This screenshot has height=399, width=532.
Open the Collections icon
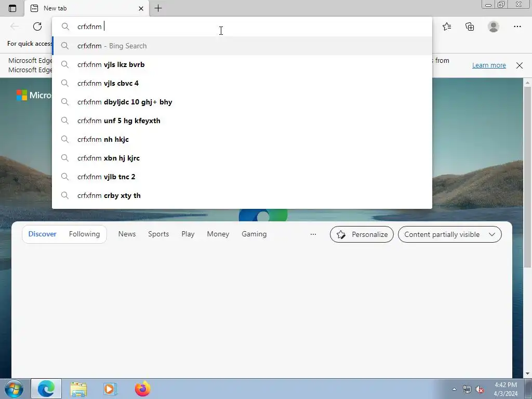click(470, 26)
